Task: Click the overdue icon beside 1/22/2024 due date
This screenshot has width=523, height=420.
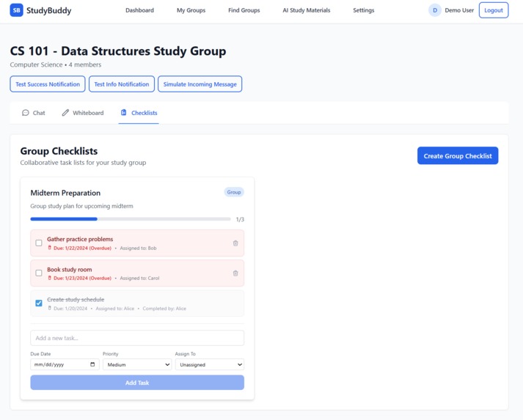Action: [50, 248]
